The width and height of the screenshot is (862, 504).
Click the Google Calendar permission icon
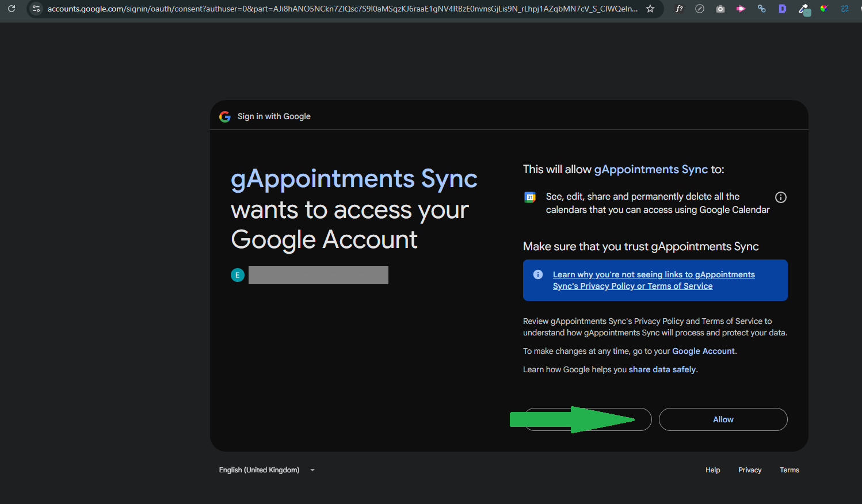point(530,197)
